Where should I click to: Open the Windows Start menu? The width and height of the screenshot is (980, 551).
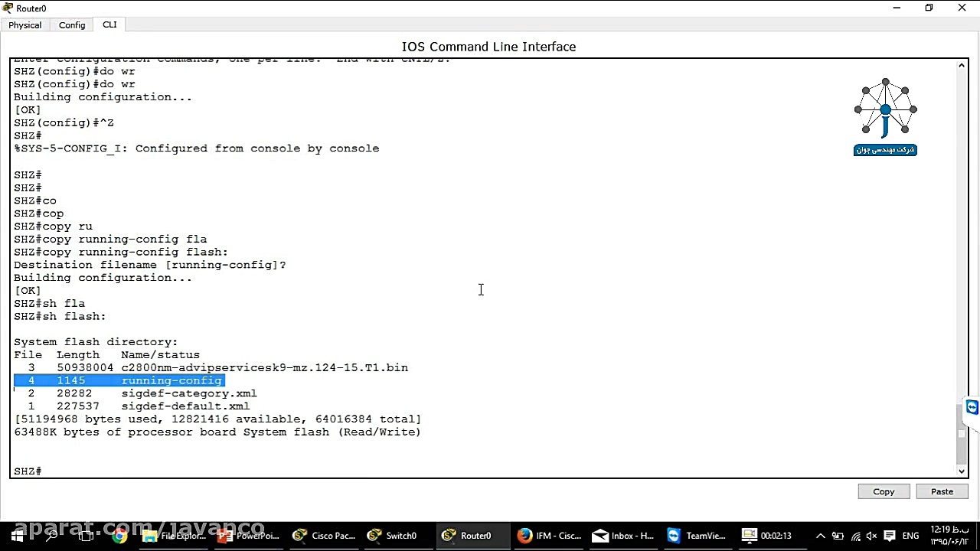pos(17,536)
